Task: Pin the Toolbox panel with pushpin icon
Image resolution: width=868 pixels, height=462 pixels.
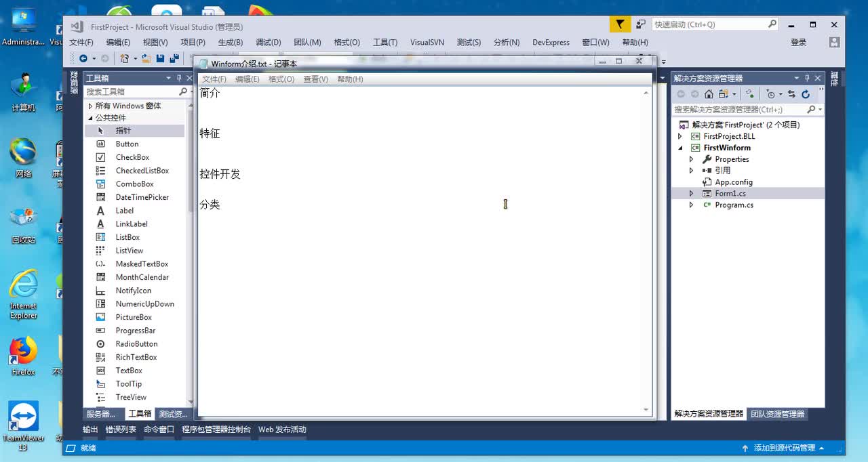Action: (x=178, y=78)
